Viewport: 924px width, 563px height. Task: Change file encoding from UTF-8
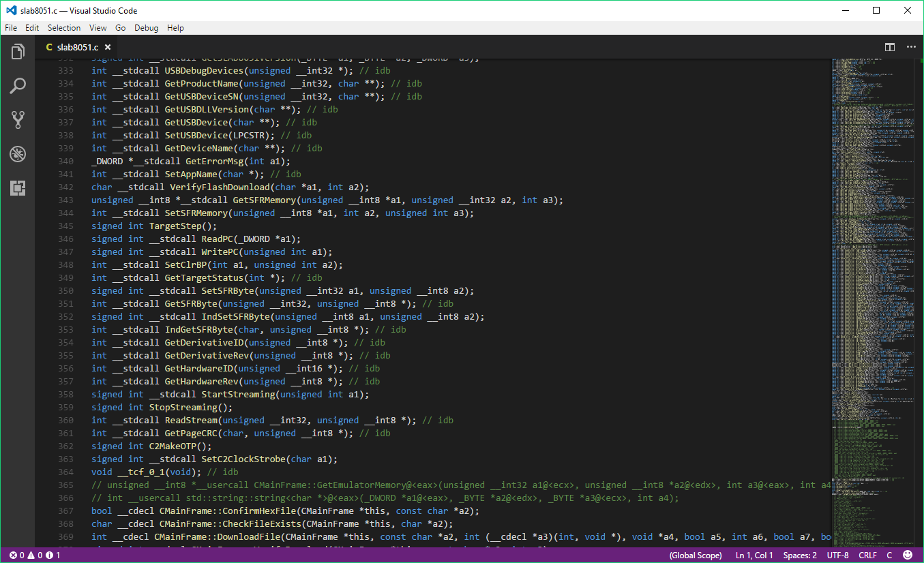point(837,555)
